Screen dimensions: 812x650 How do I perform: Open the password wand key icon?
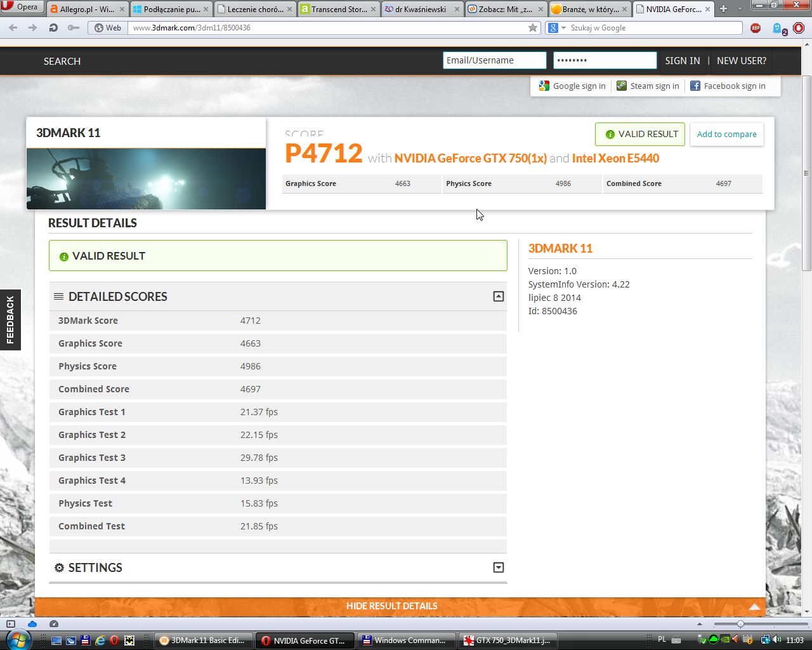(74, 28)
